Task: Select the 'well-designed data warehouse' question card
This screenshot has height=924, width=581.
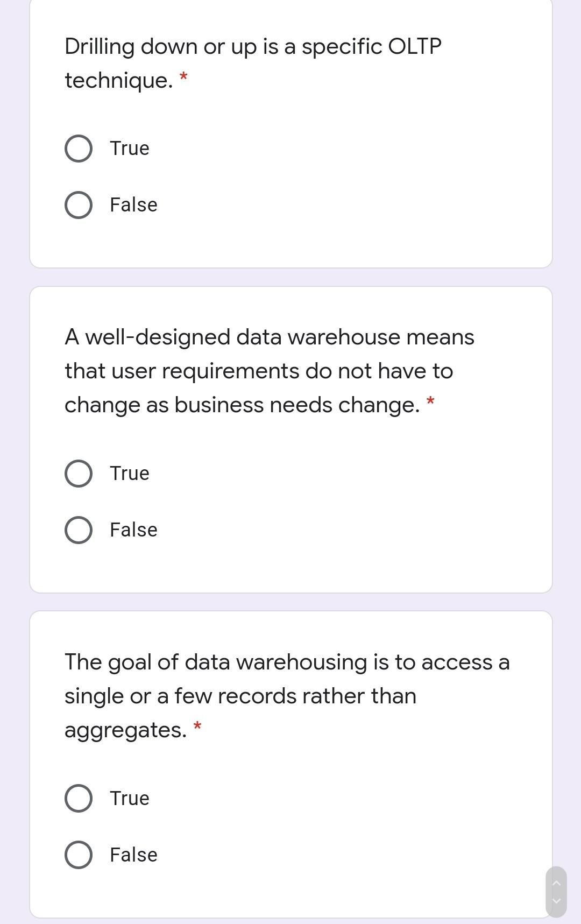Action: (x=290, y=439)
